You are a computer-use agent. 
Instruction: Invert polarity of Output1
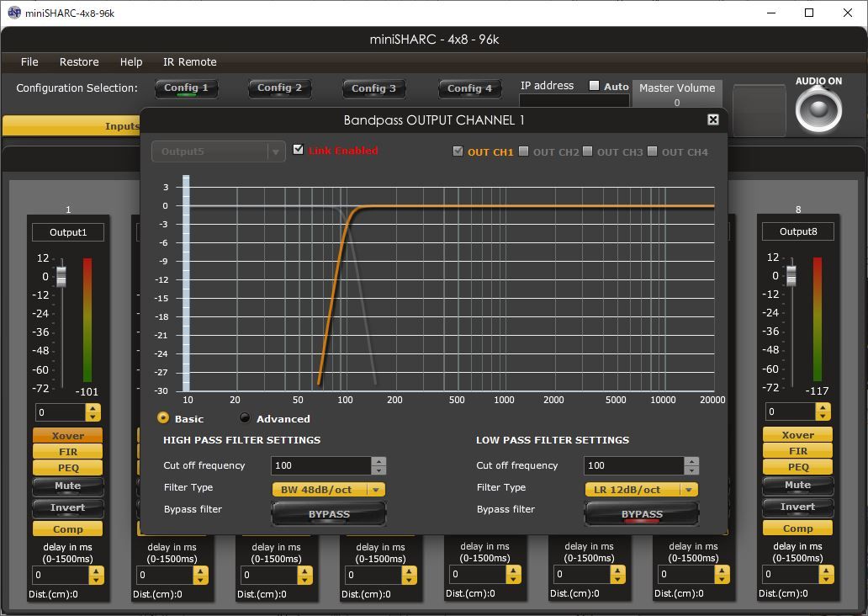67,507
